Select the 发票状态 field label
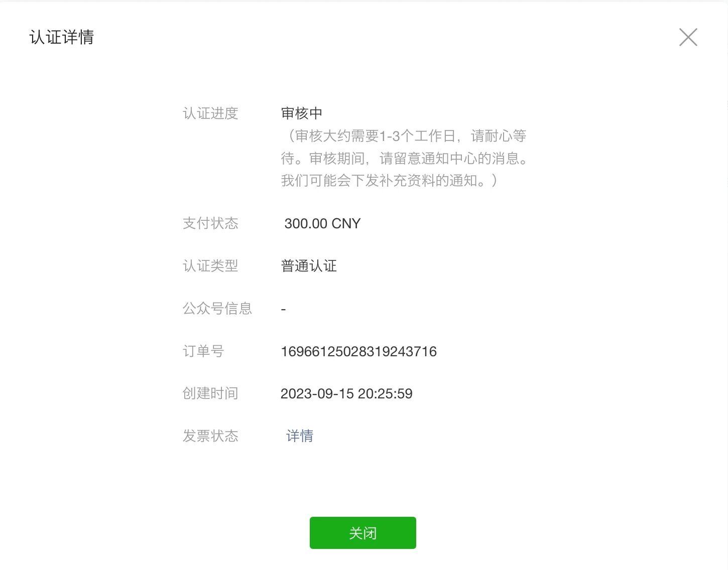728x570 pixels. (210, 436)
